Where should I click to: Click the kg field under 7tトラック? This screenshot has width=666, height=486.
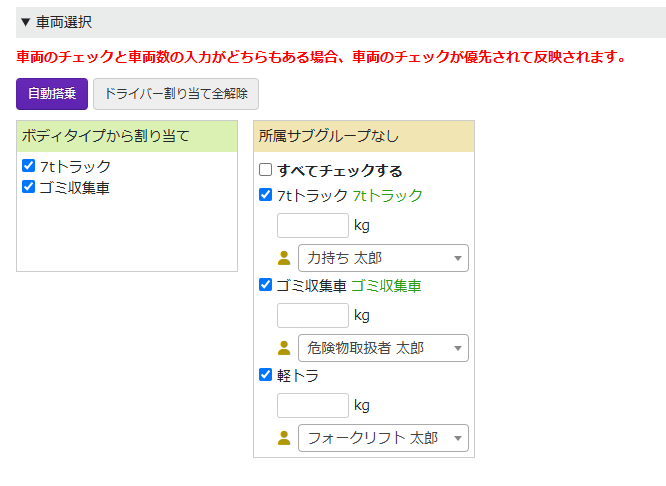[312, 226]
